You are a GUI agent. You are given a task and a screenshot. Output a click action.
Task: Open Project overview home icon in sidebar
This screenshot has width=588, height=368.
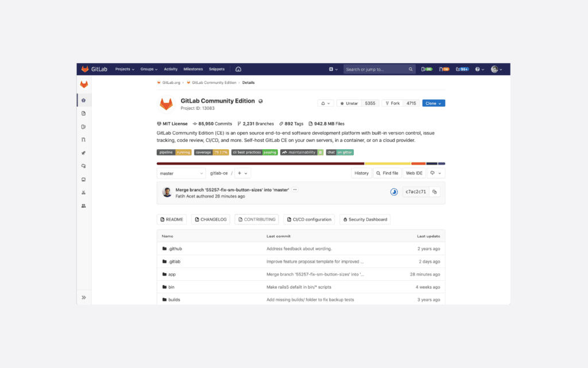click(x=84, y=100)
